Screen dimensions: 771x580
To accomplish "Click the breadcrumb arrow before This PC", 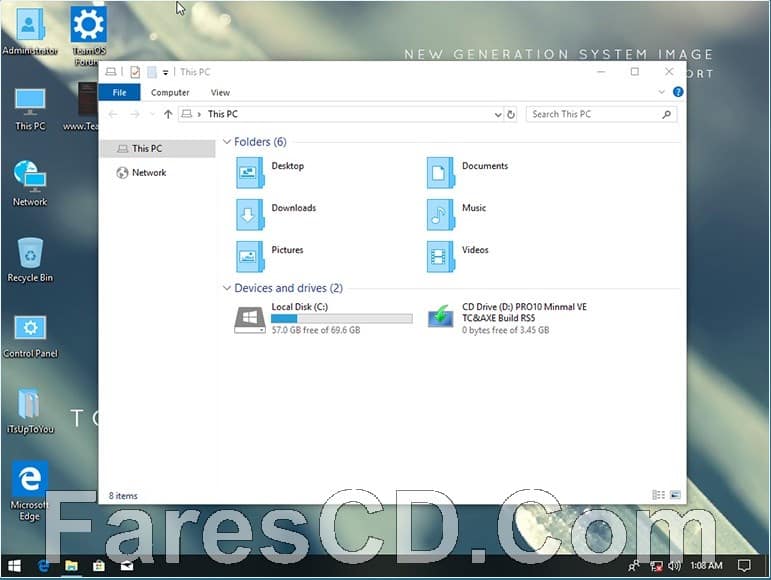I will [x=199, y=114].
